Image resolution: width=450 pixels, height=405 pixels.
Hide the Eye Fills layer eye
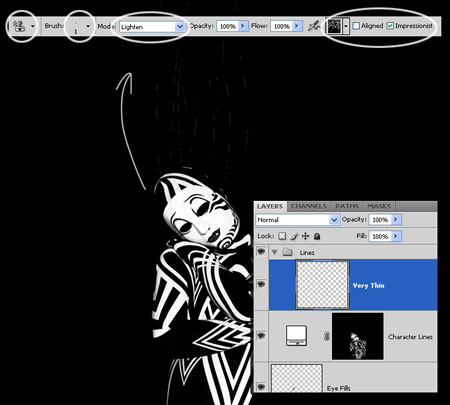tap(261, 387)
